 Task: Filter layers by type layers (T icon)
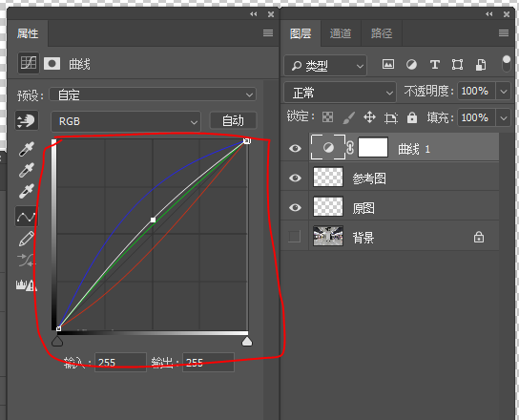pos(434,64)
